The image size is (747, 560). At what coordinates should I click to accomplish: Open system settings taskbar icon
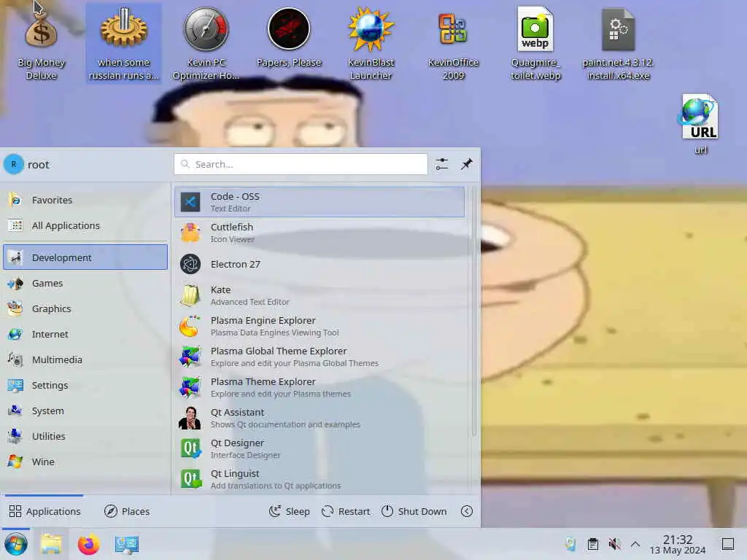point(127,544)
